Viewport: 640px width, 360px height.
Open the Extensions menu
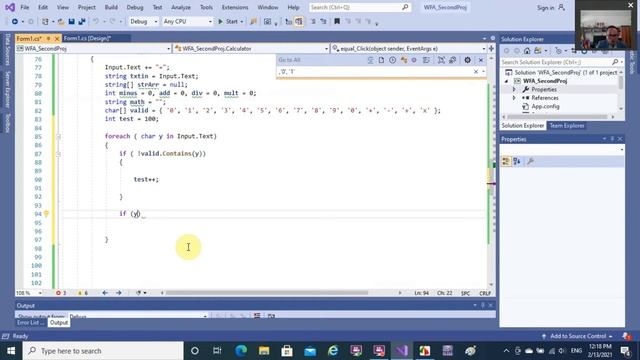[235, 7]
